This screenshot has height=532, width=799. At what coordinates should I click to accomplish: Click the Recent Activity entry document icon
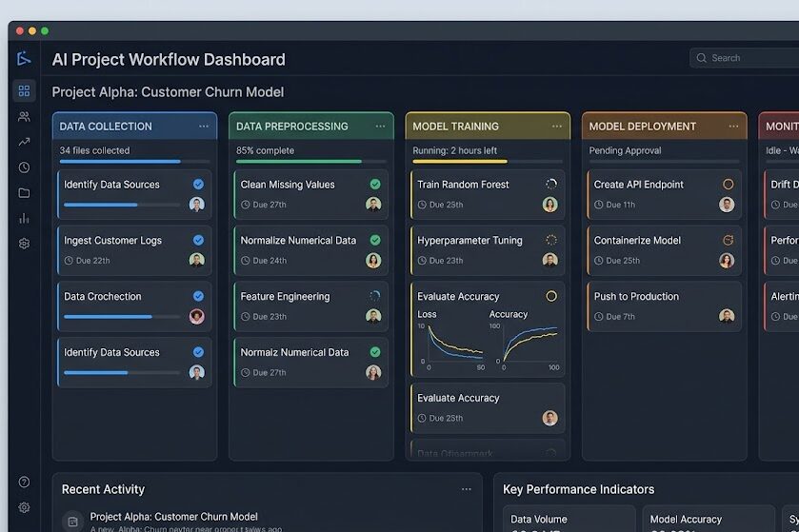73,522
